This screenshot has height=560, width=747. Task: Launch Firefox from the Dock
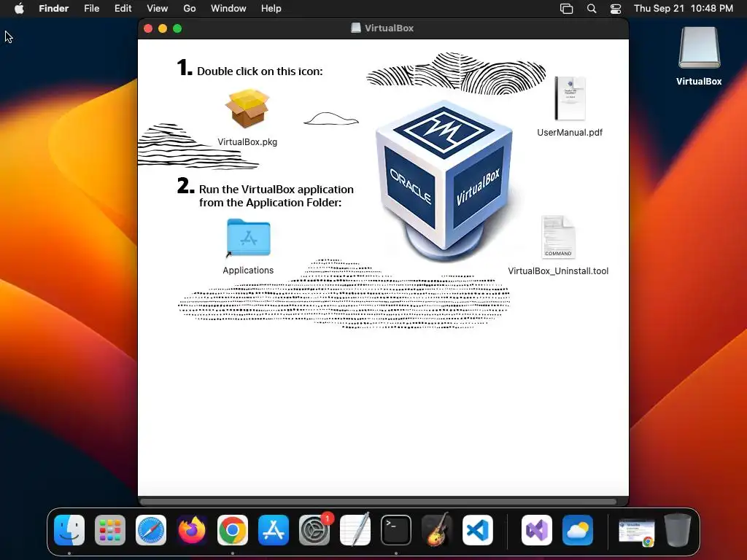tap(192, 530)
